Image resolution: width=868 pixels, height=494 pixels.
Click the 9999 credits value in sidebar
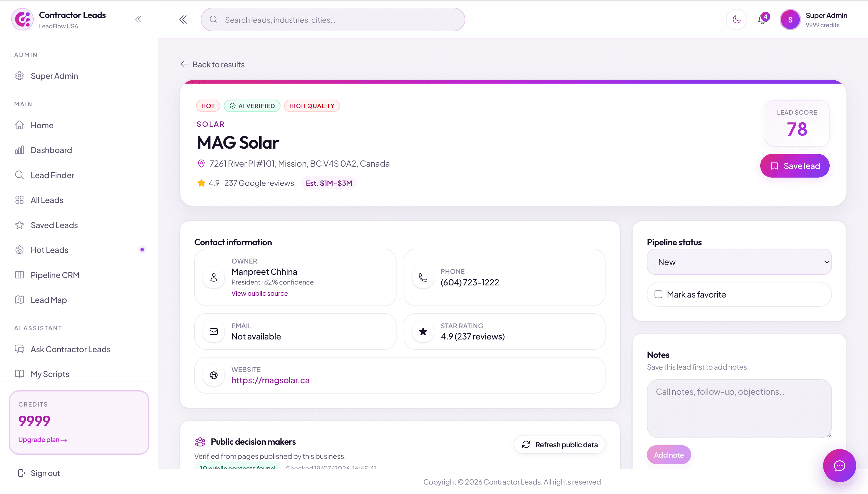click(34, 421)
